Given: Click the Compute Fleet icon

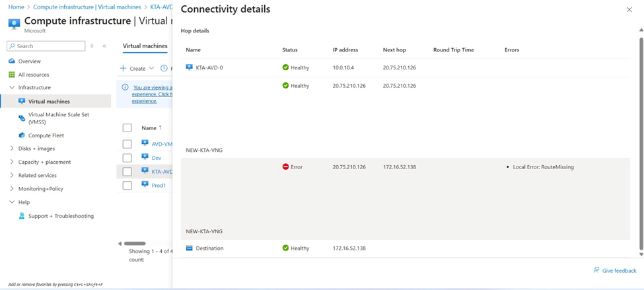Looking at the screenshot, I should click(22, 135).
